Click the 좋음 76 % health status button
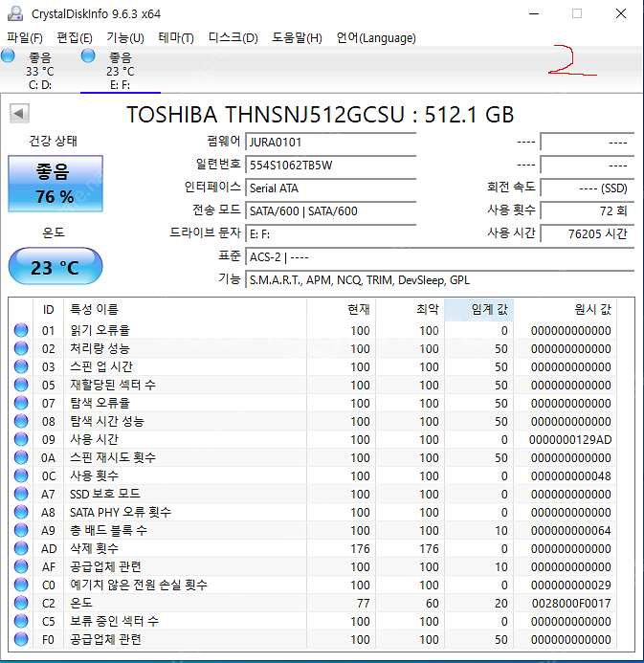The image size is (644, 663). [56, 184]
